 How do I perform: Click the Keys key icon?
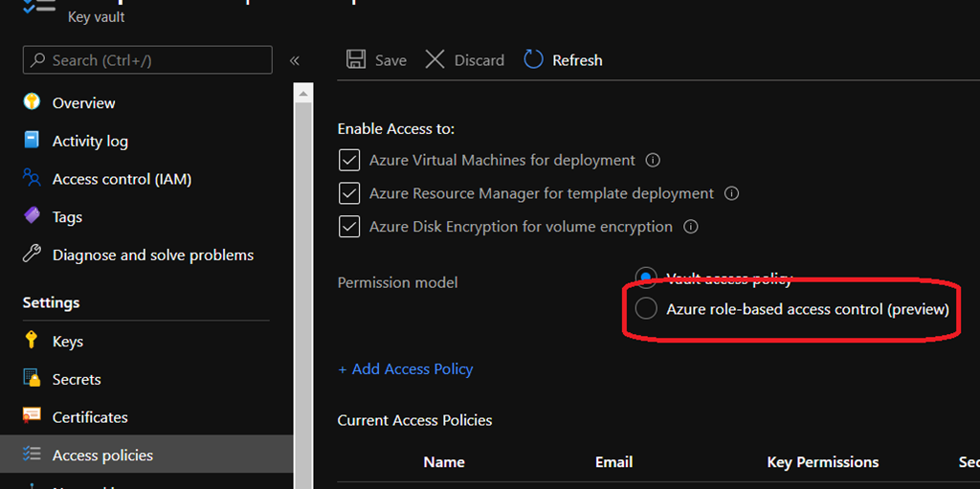[x=33, y=341]
